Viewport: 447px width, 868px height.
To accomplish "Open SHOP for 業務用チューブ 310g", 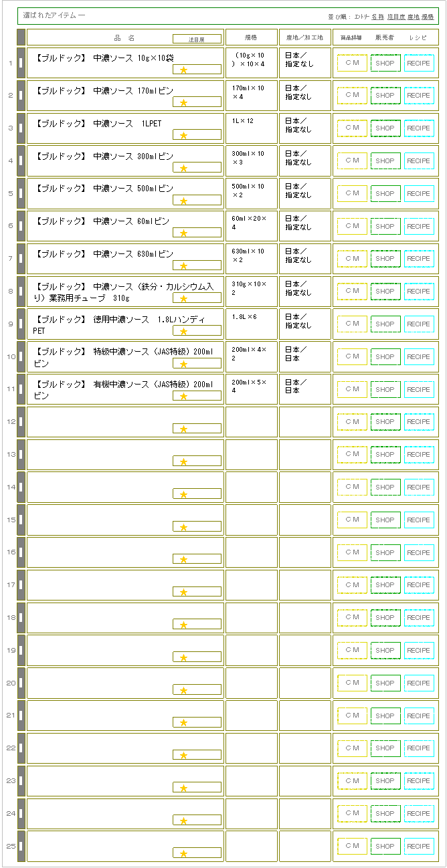I will coord(385,292).
